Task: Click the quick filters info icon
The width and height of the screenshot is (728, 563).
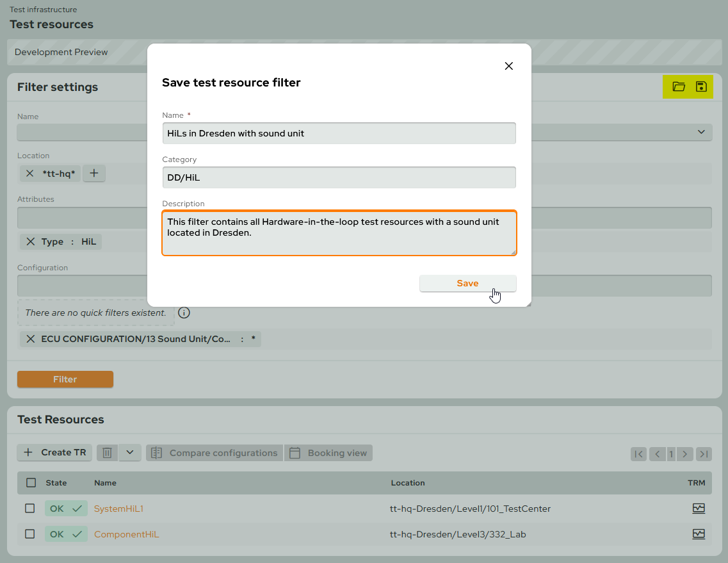Action: click(184, 313)
